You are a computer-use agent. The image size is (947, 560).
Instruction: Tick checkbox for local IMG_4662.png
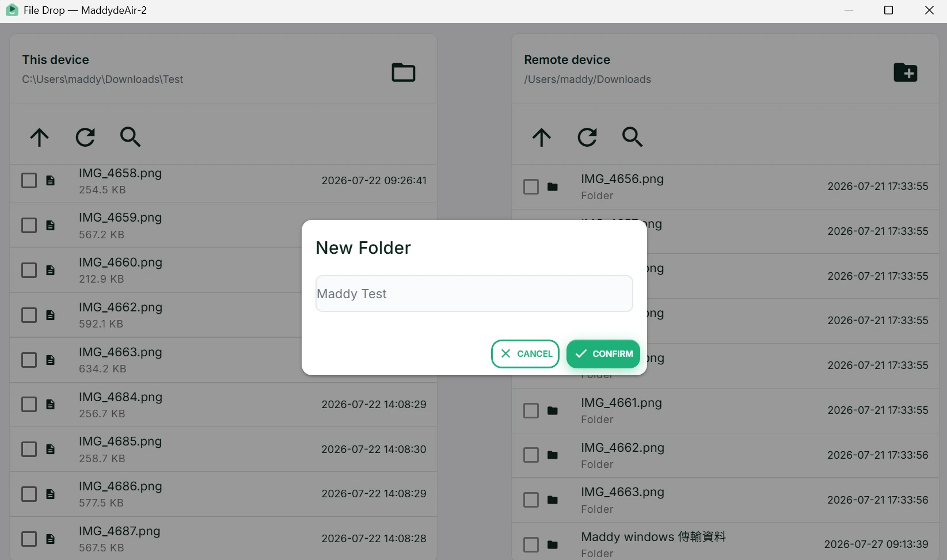click(x=29, y=315)
